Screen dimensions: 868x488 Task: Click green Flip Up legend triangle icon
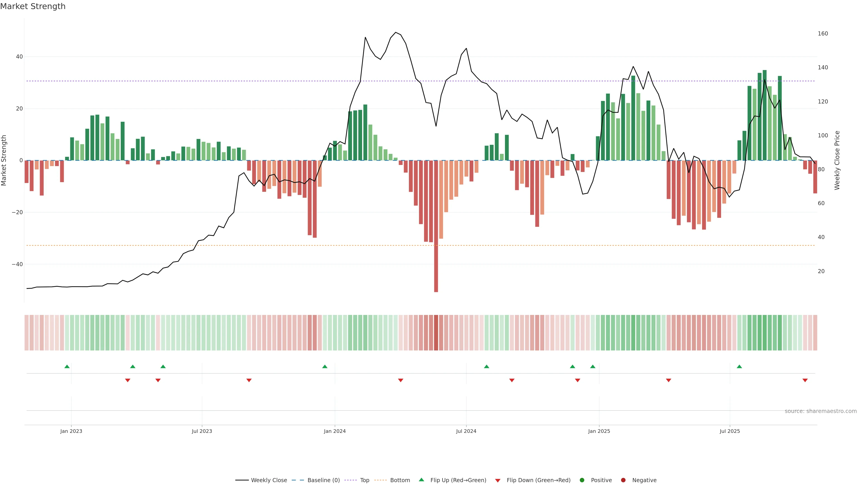click(x=421, y=480)
